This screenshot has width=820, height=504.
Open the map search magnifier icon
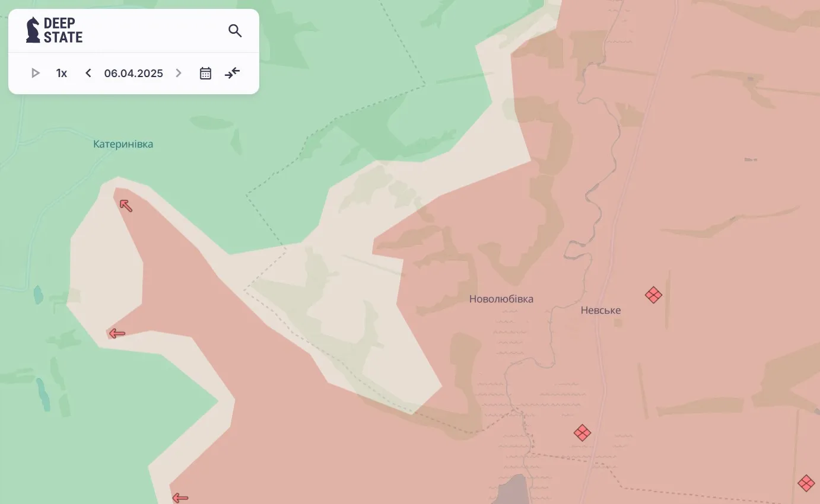235,31
